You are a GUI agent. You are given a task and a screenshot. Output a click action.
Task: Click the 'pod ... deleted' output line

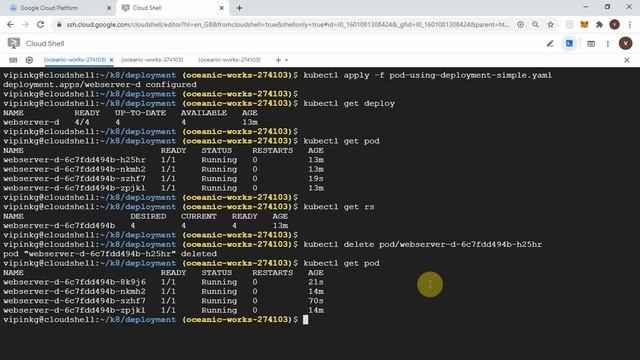coord(110,254)
